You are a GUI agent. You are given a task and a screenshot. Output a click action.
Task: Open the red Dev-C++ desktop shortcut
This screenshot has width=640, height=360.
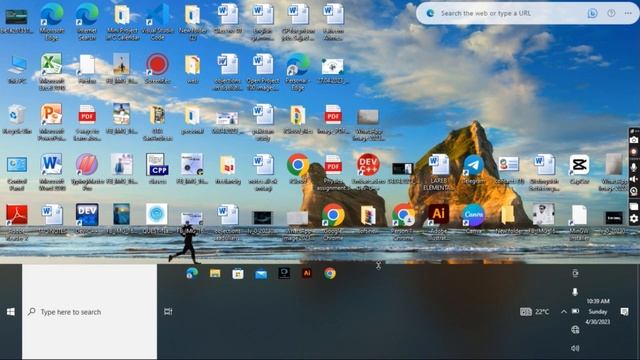tap(368, 172)
